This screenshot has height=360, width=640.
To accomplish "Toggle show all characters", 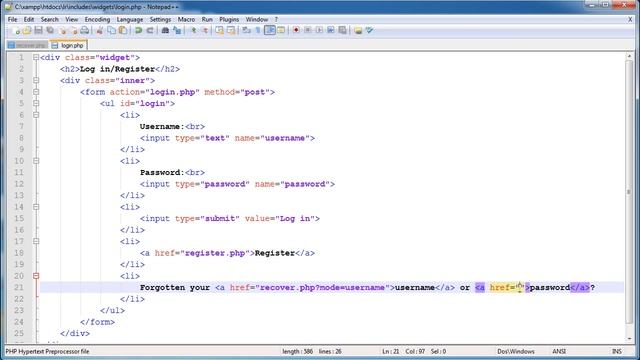I will point(258,31).
